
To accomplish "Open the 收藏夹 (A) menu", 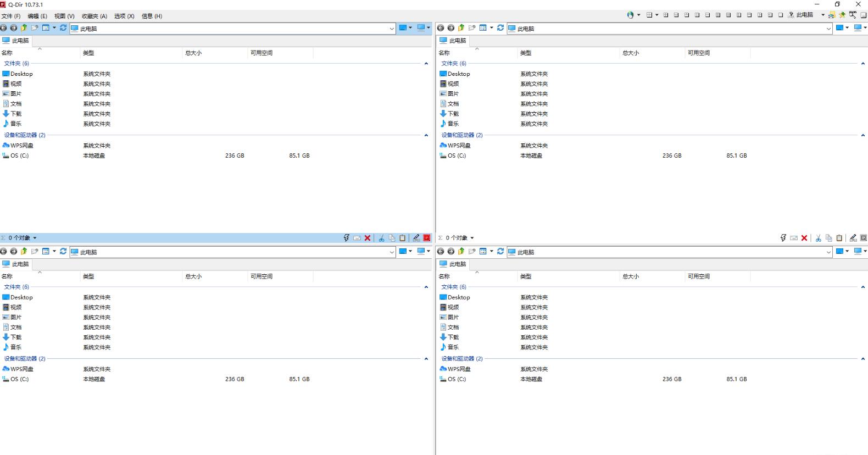I will pyautogui.click(x=94, y=16).
